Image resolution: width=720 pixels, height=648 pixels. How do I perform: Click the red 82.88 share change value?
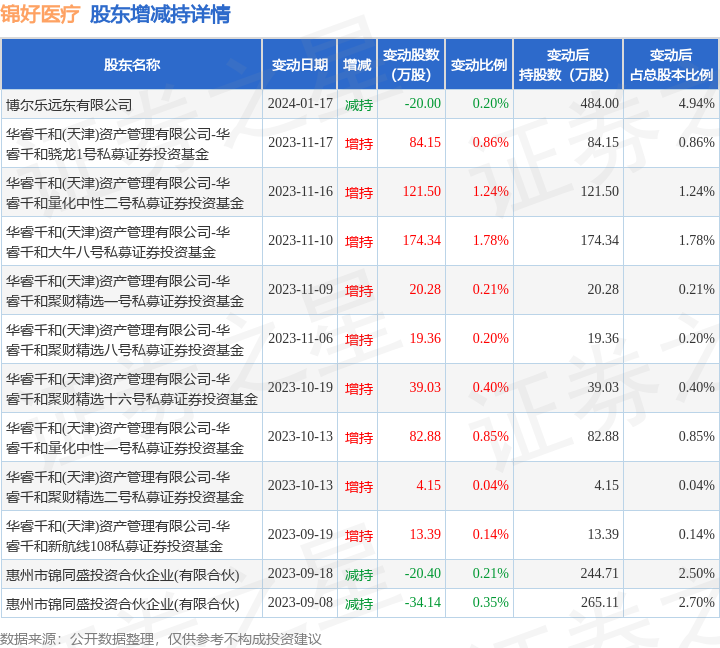click(425, 438)
